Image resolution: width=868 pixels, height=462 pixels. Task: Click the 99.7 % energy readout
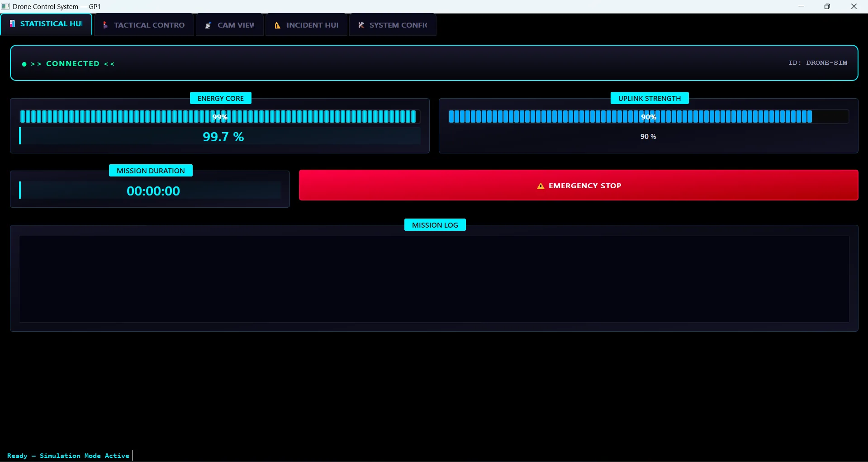point(223,137)
